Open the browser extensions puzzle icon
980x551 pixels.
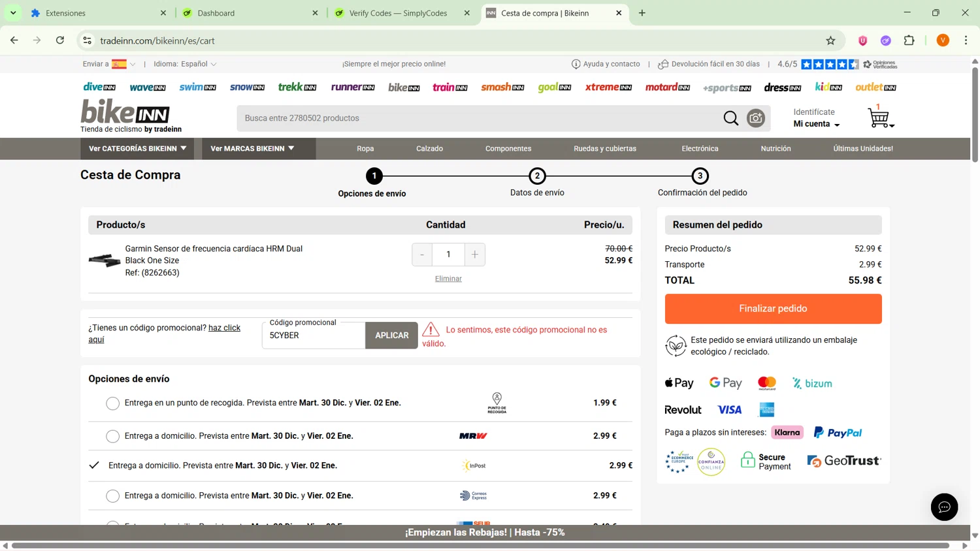point(909,40)
